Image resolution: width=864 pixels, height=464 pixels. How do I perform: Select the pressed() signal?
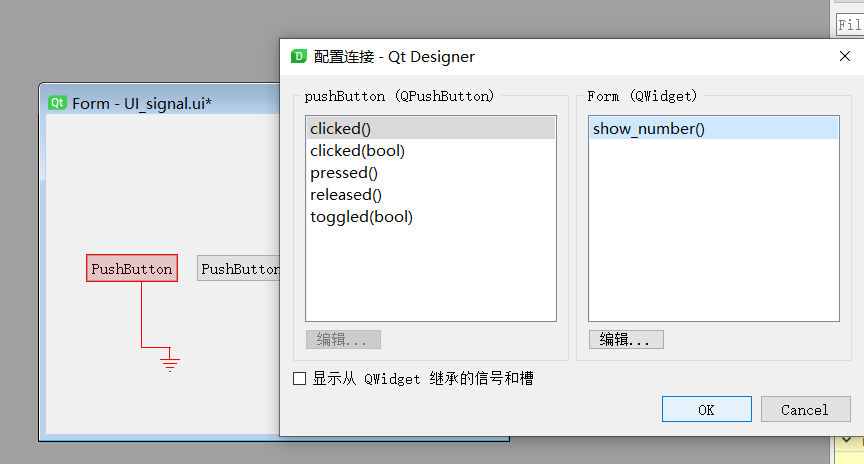tap(430, 172)
